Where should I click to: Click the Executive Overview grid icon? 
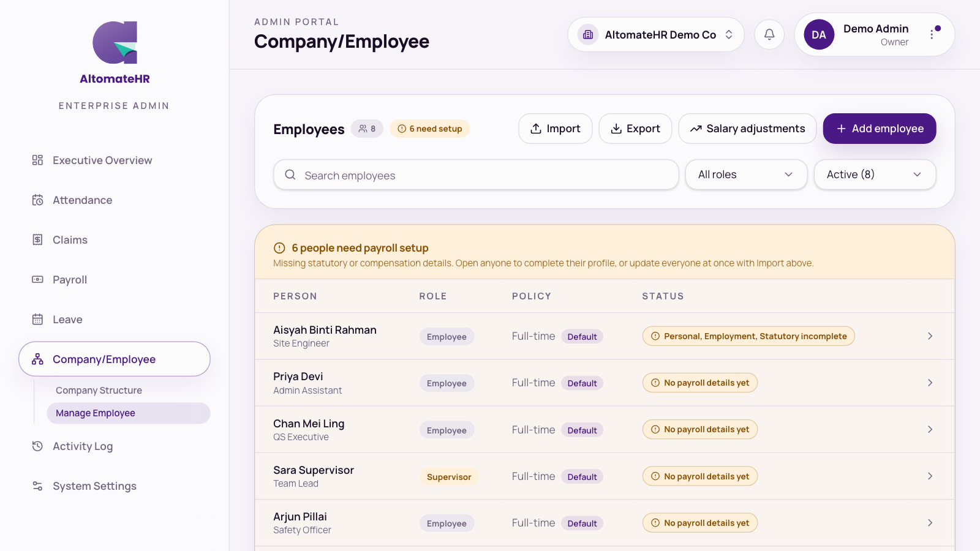(x=37, y=160)
